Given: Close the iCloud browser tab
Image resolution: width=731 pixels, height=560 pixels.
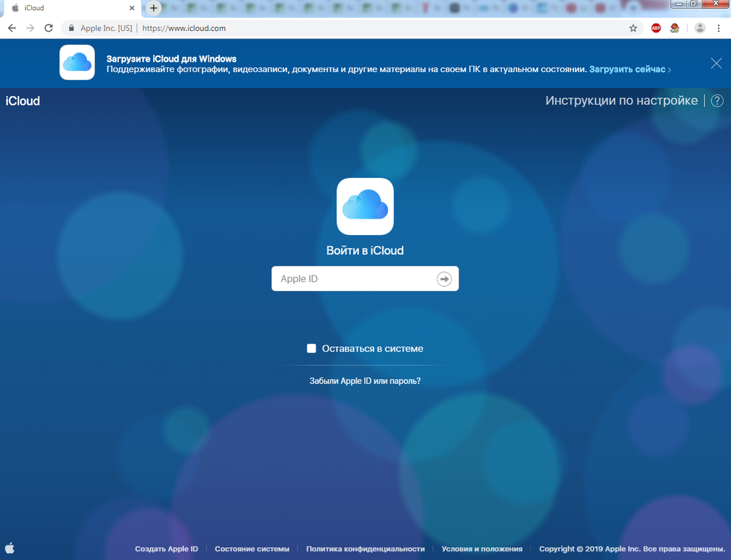Looking at the screenshot, I should 132,9.
